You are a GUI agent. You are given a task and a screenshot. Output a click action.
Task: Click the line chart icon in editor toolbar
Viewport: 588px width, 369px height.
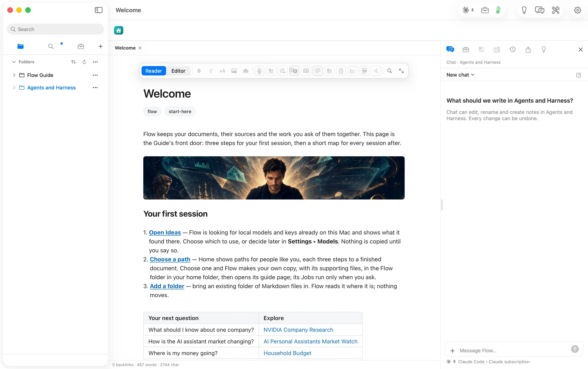(x=353, y=71)
